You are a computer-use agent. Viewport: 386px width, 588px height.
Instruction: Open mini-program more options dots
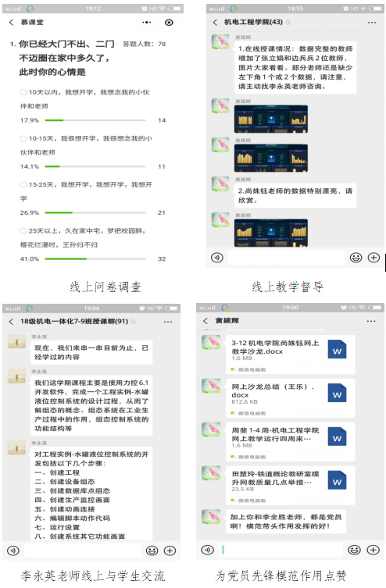pos(147,23)
